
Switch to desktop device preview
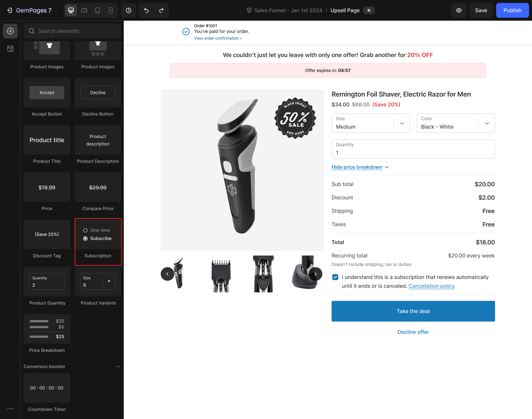[71, 10]
